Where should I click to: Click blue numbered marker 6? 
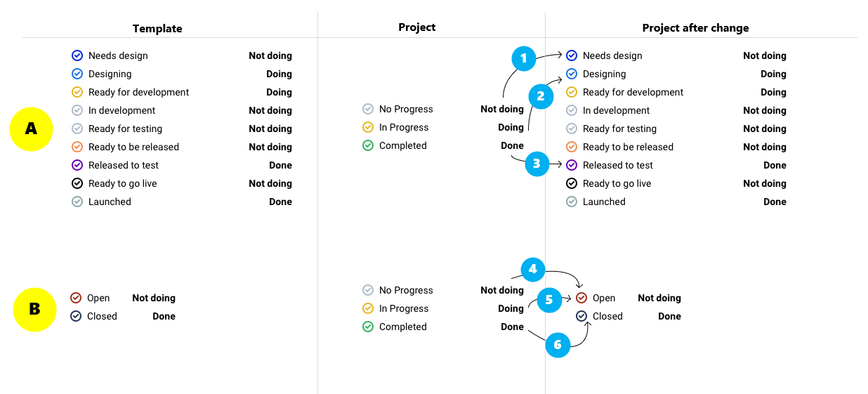[558, 345]
